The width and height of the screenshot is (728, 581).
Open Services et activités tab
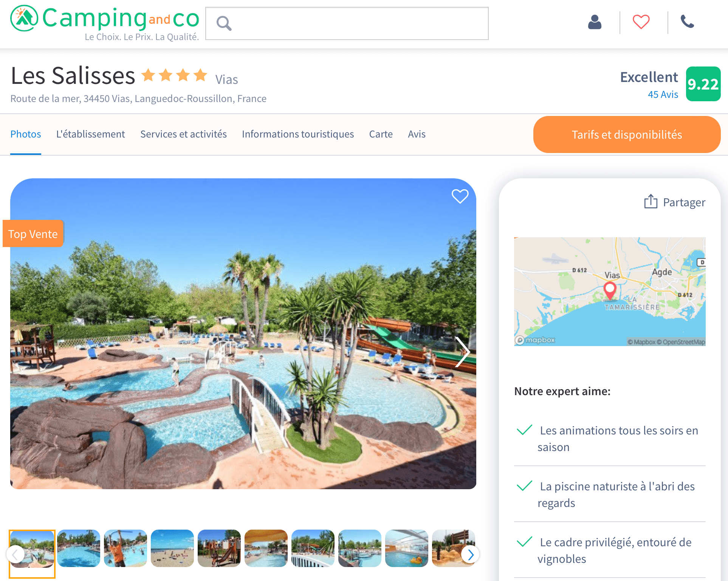[183, 134]
